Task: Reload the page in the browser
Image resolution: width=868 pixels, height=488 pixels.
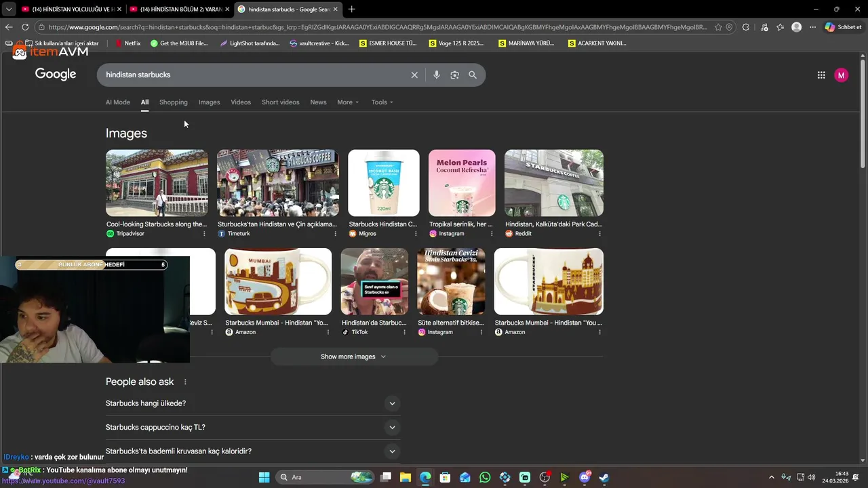Action: [x=25, y=27]
